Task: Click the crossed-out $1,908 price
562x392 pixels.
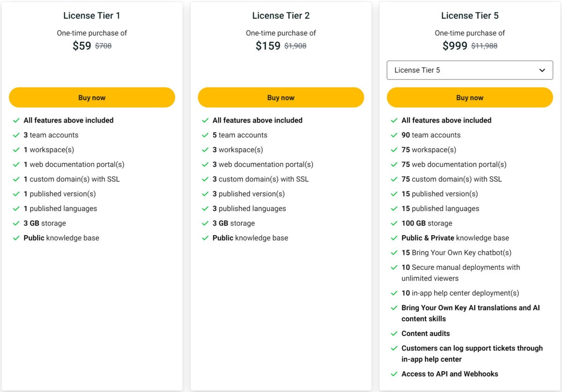Action: [x=295, y=46]
